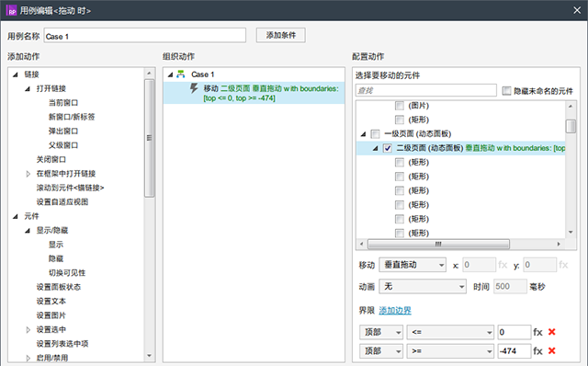This screenshot has height=366, width=588.
Task: Delete the top <= 0 boundary with red X
Action: click(x=551, y=332)
